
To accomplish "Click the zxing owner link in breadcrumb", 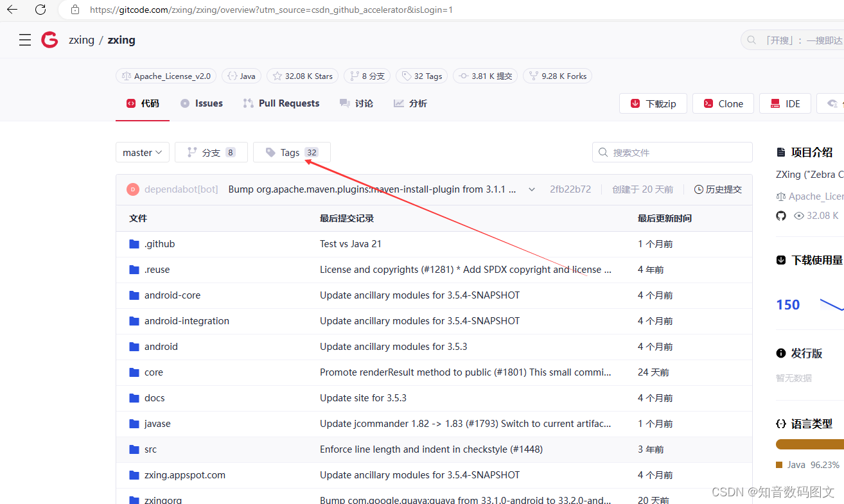I will 82,40.
